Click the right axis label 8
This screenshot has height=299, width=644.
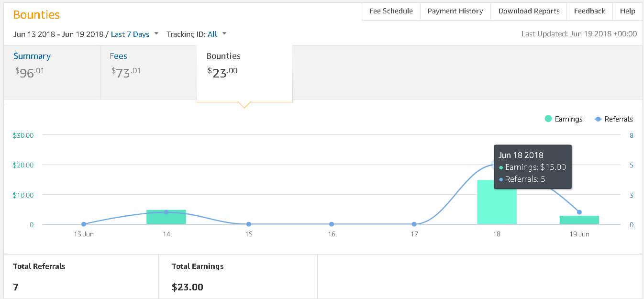(x=632, y=135)
